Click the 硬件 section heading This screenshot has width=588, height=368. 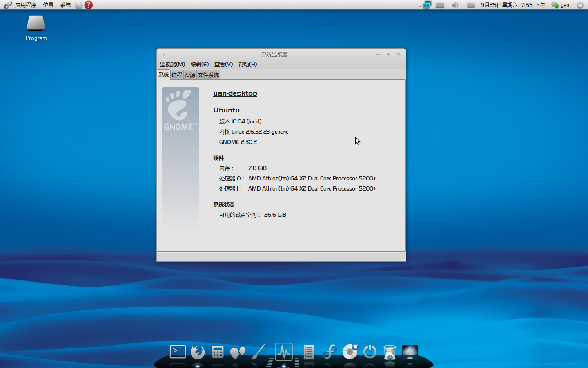(x=218, y=158)
